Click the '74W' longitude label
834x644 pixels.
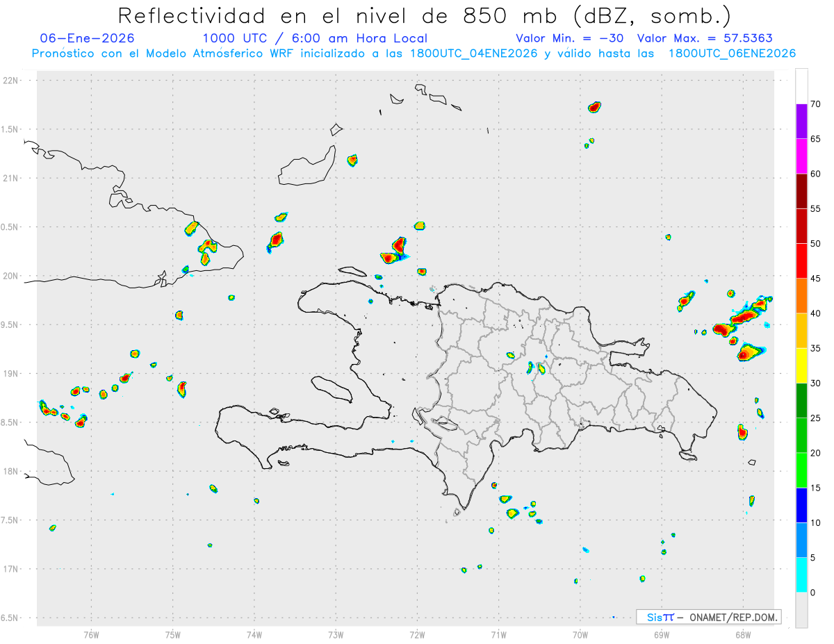pyautogui.click(x=254, y=634)
